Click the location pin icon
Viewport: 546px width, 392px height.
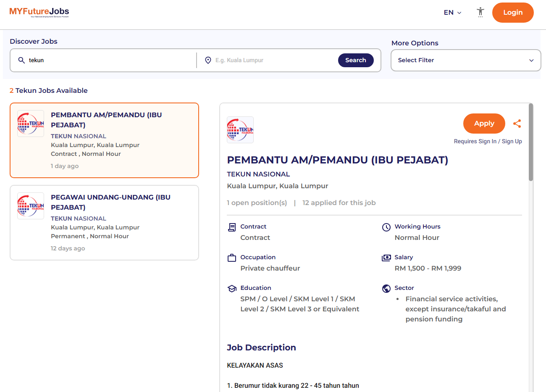tap(208, 60)
